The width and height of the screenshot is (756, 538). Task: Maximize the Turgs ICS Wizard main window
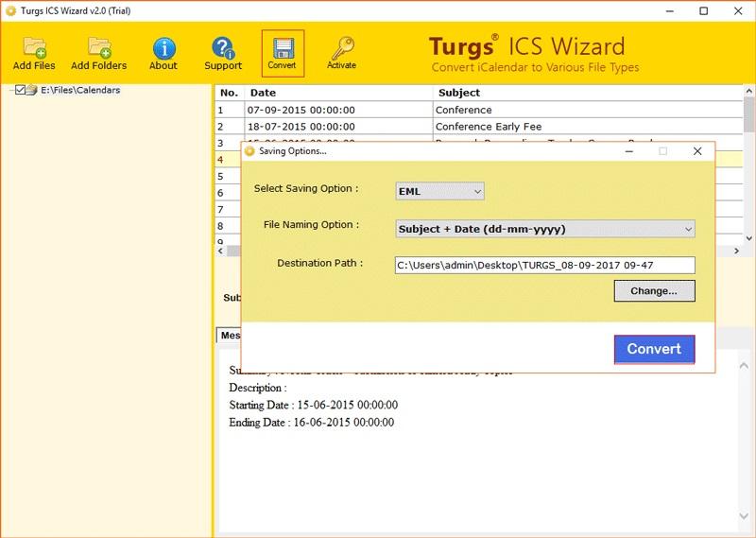pyautogui.click(x=704, y=10)
